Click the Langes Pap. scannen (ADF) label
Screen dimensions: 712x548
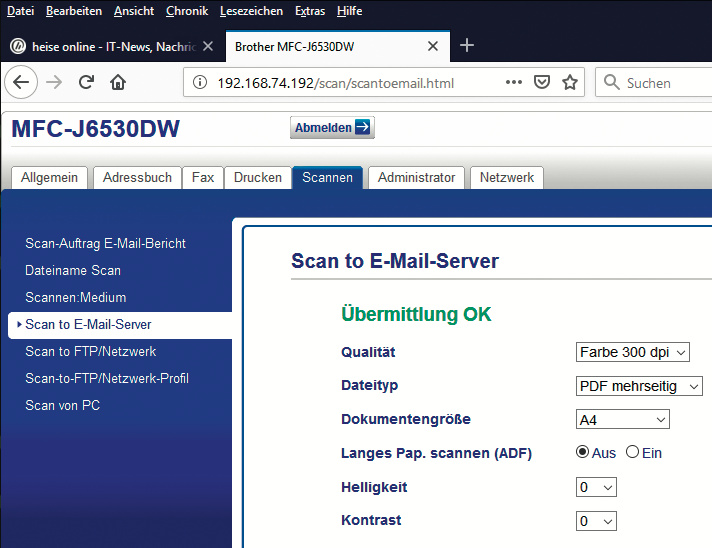coord(436,453)
